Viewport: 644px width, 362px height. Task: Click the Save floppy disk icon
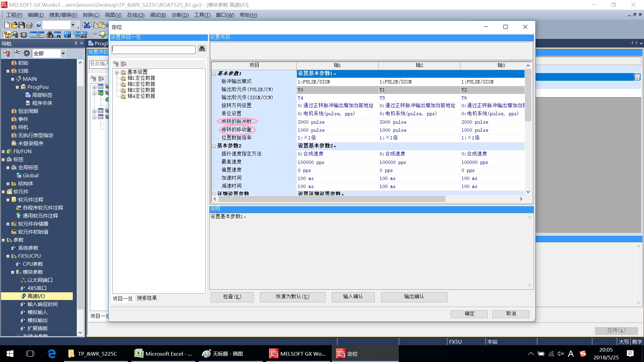[21, 25]
